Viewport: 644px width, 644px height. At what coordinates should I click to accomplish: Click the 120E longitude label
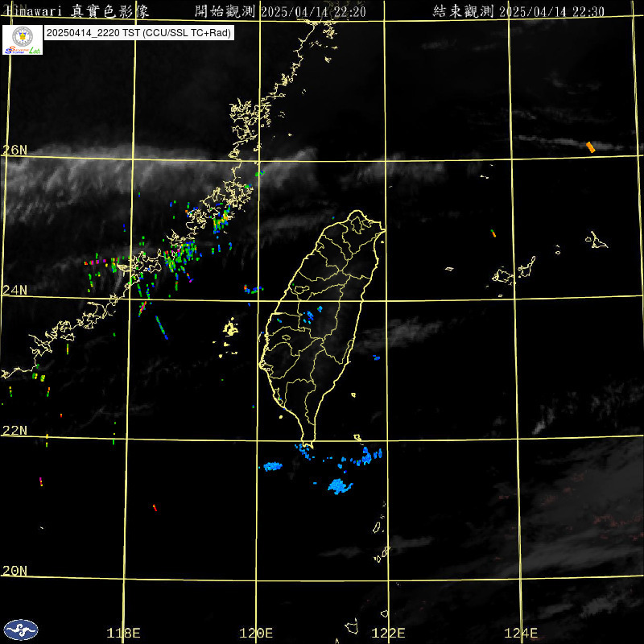coord(257,633)
